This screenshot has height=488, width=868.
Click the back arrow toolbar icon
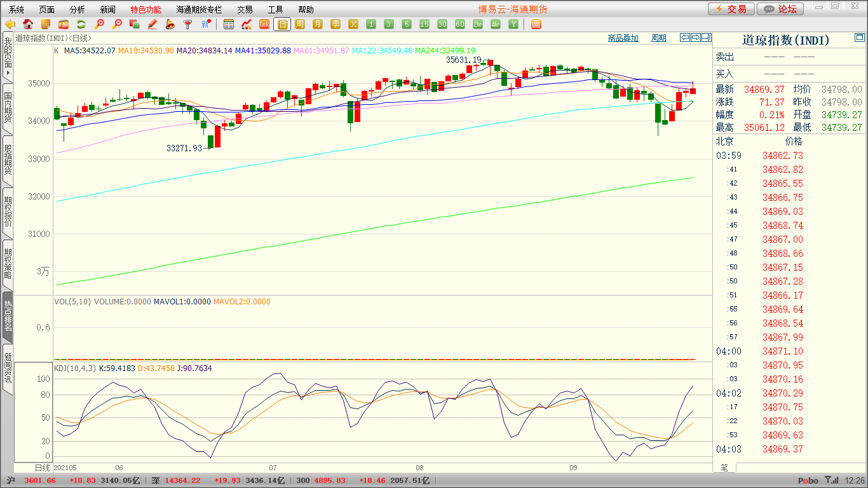(x=10, y=24)
